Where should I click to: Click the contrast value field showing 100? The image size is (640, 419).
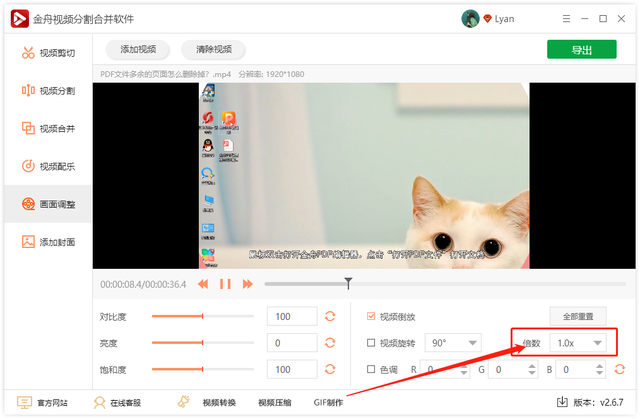click(292, 316)
